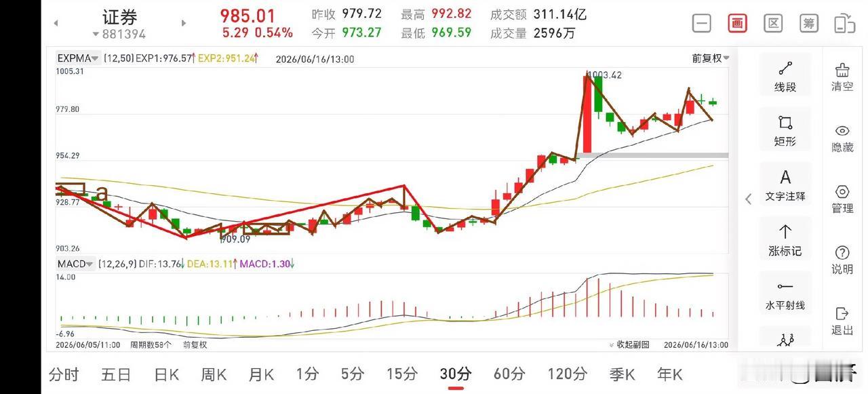
Task: Tap the 周期数58个 period count label
Action: 151,344
